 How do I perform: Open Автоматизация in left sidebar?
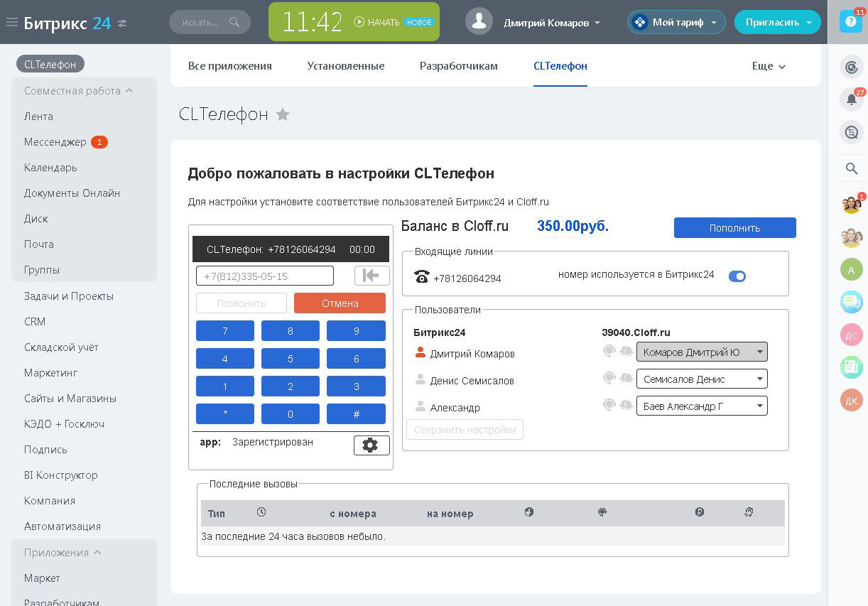coord(63,526)
